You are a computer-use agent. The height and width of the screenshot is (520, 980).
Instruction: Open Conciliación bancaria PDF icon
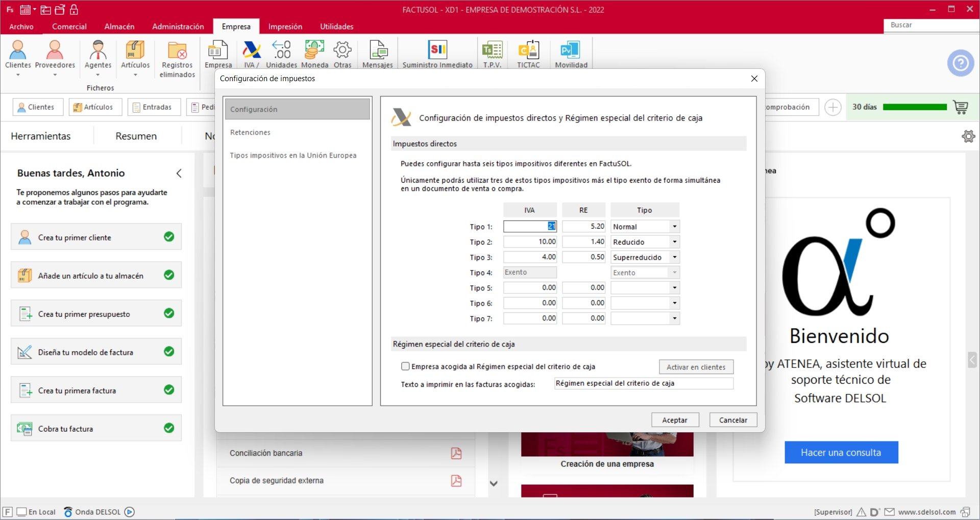tap(456, 453)
